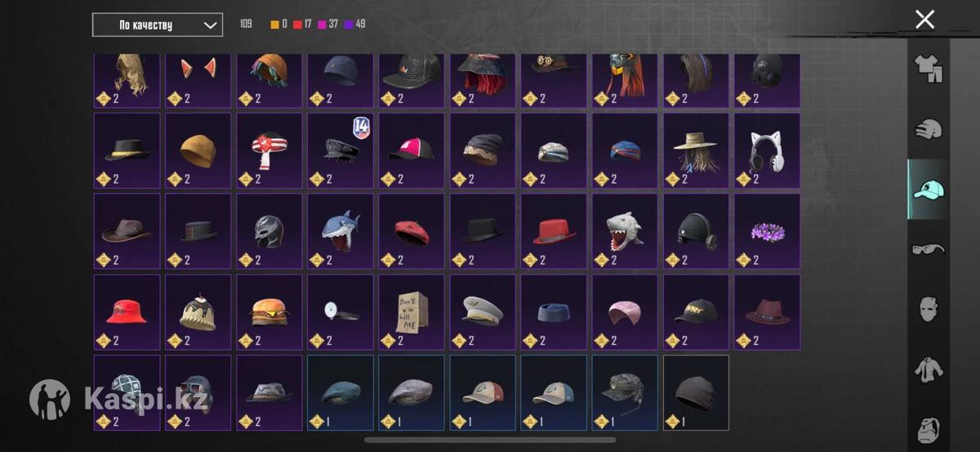
Task: Open the jacket category in sidebar
Action: 928,369
